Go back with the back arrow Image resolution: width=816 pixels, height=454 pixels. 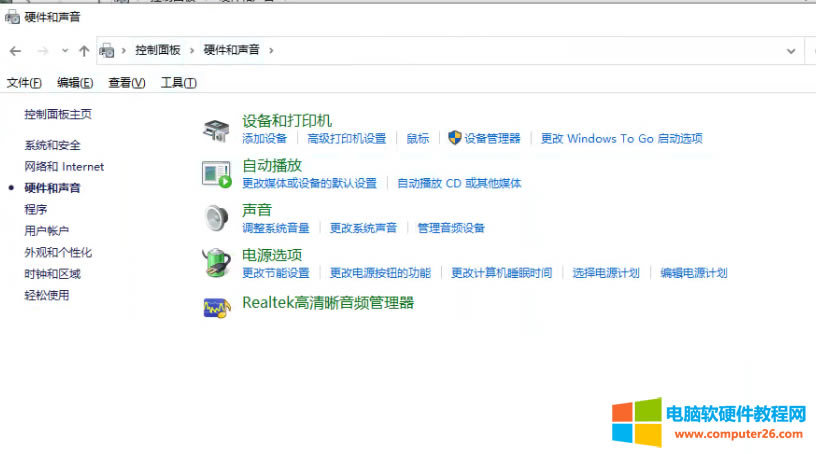[x=15, y=51]
